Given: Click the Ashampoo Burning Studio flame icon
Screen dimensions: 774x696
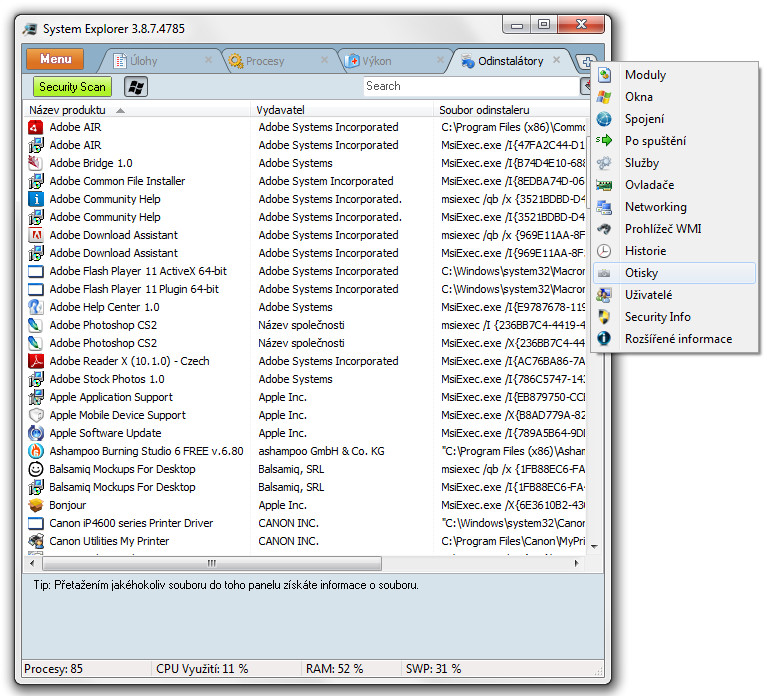Looking at the screenshot, I should (36, 451).
